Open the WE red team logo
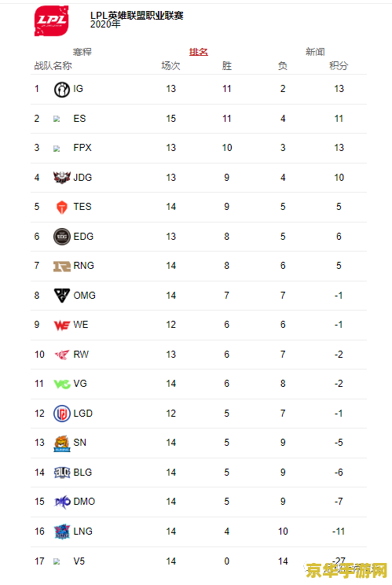Image resolution: width=392 pixels, height=585 pixels. 61,326
